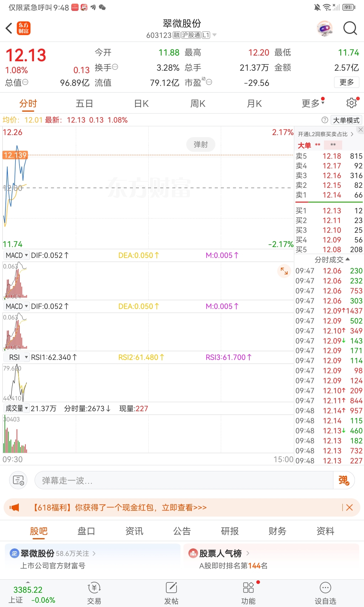The height and width of the screenshot is (607, 364).
Task: Tap the megaphone announcement icon
Action: pos(14,507)
